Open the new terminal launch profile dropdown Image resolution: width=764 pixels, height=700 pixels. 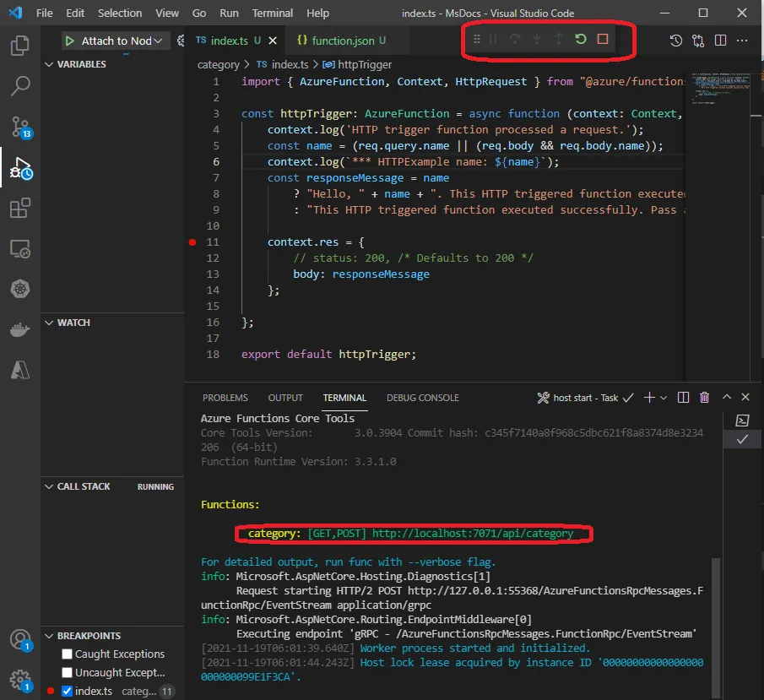click(x=664, y=398)
